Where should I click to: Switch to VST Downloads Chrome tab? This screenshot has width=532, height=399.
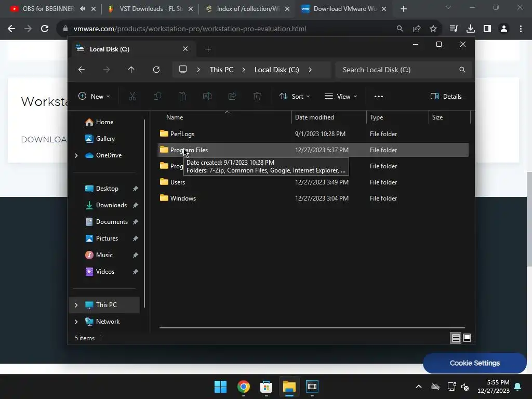(x=151, y=9)
